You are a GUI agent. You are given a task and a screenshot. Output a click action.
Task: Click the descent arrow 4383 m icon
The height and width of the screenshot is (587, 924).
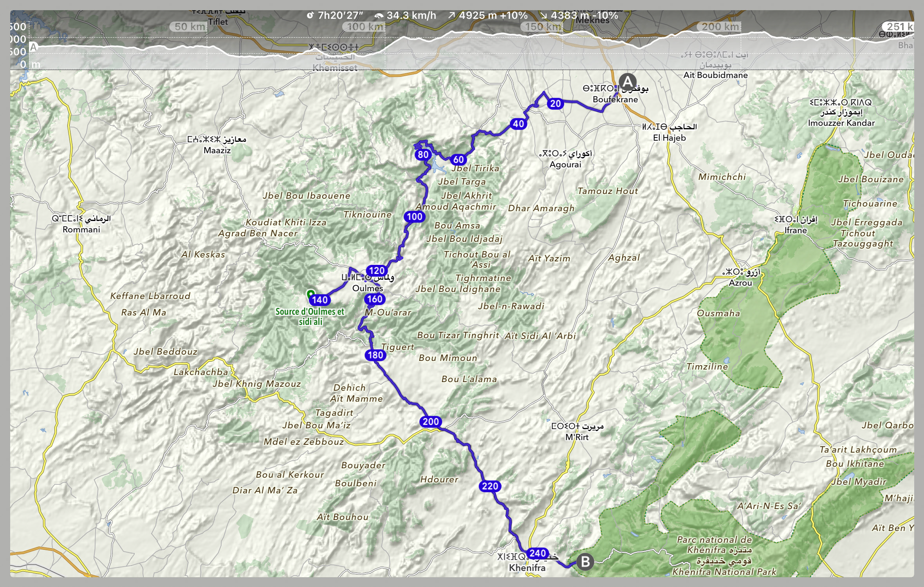(543, 15)
